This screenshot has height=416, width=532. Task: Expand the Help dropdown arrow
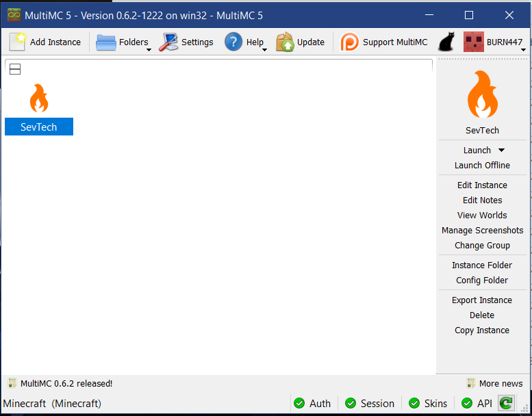[x=265, y=50]
